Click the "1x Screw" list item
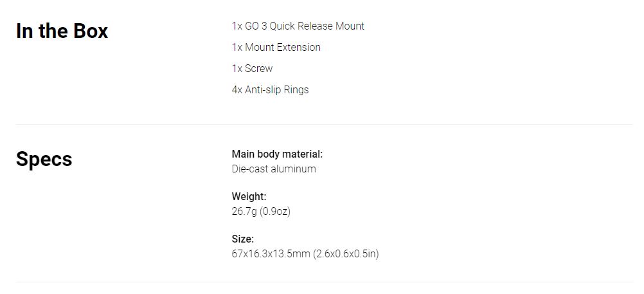This screenshot has height=294, width=644. tap(252, 69)
